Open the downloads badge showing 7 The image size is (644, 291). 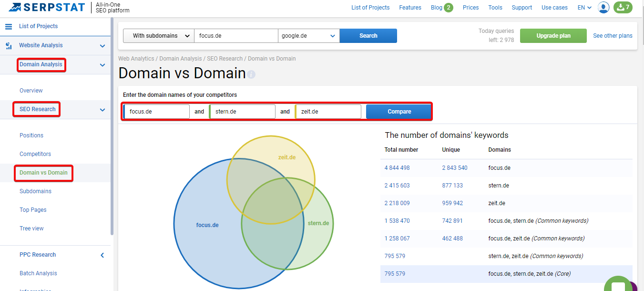(x=623, y=7)
